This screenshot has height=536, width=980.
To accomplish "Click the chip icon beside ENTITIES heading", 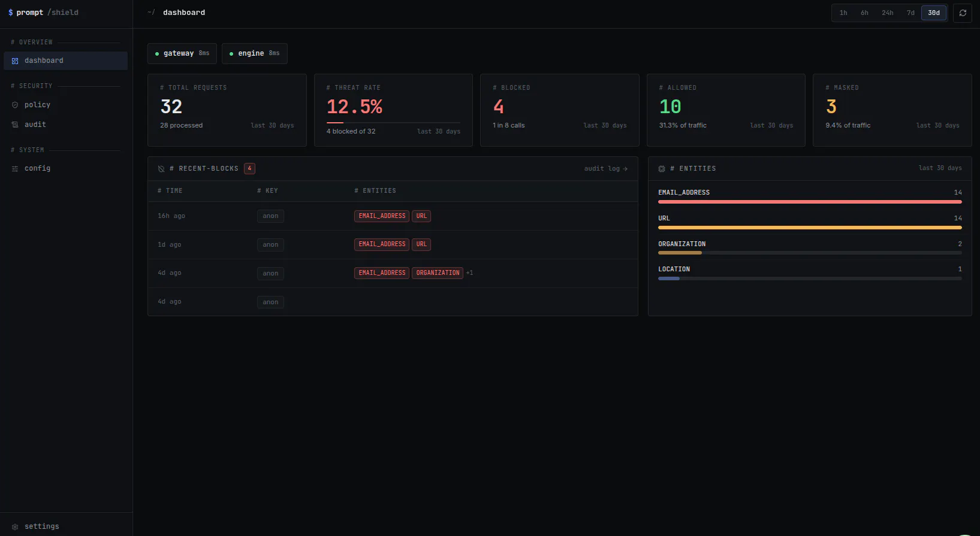I will (662, 169).
